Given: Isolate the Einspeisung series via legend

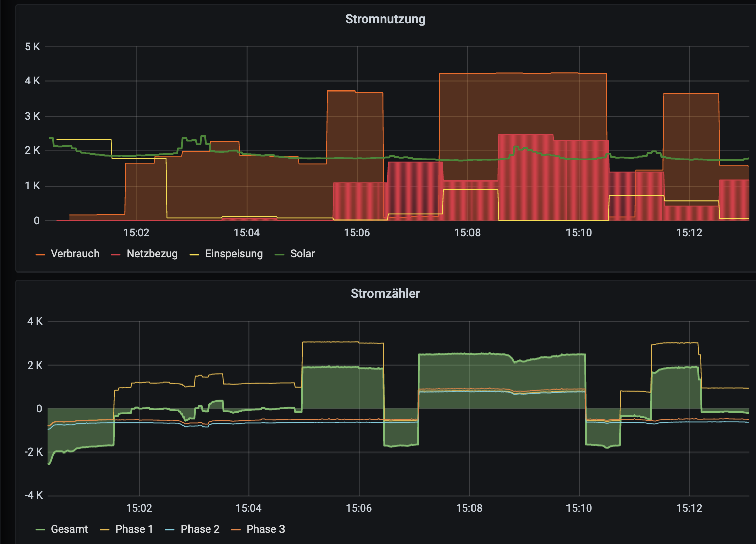Looking at the screenshot, I should [234, 254].
